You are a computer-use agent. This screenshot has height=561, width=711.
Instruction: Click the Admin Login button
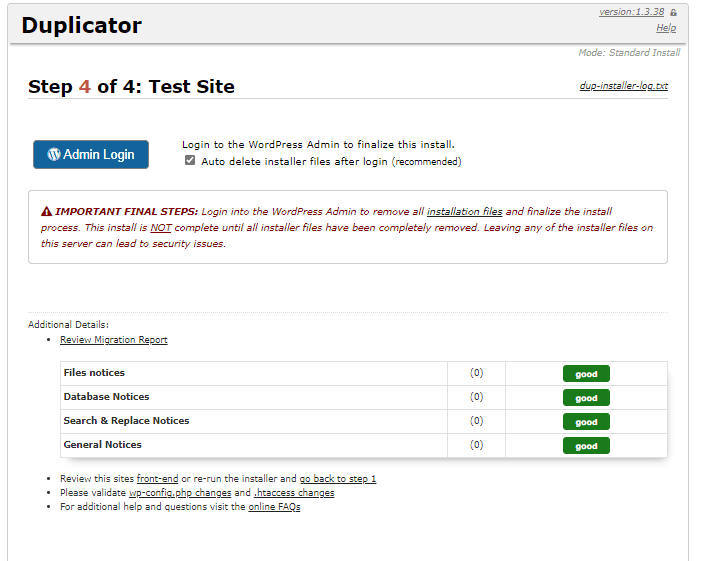[91, 154]
